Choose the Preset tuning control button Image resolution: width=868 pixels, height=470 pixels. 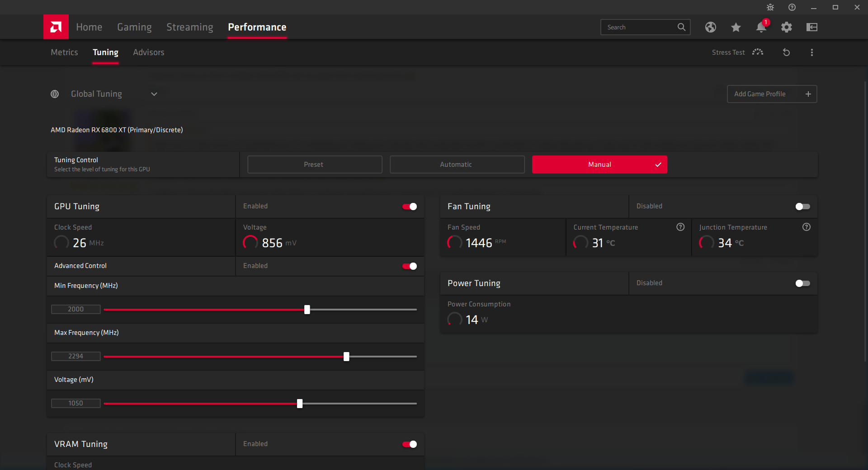[315, 164]
